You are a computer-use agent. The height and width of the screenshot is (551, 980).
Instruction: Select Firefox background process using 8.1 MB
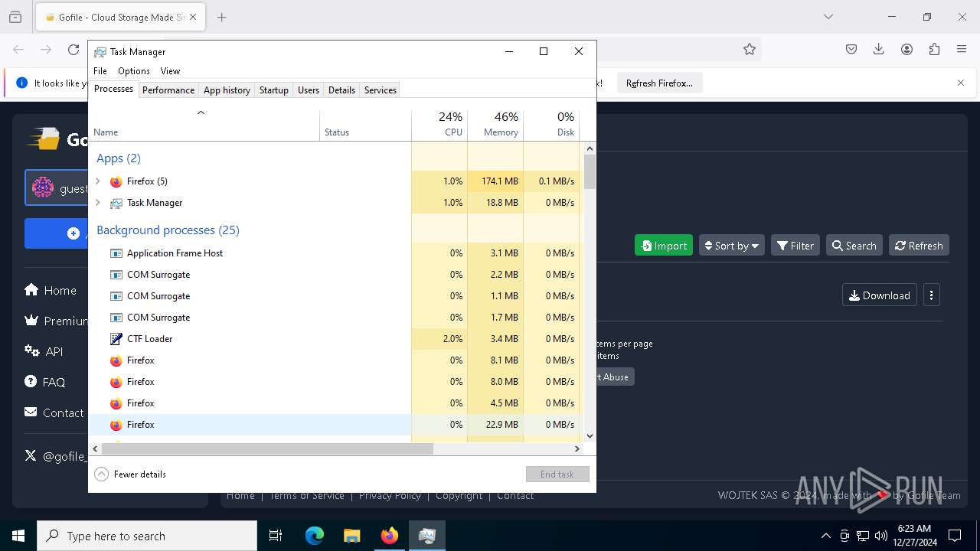tap(334, 360)
